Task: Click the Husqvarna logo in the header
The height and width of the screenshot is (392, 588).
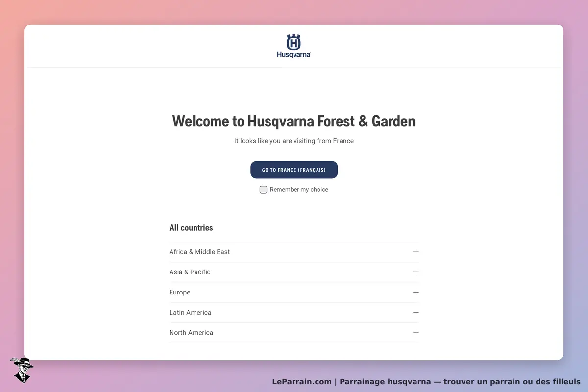Action: click(x=294, y=46)
